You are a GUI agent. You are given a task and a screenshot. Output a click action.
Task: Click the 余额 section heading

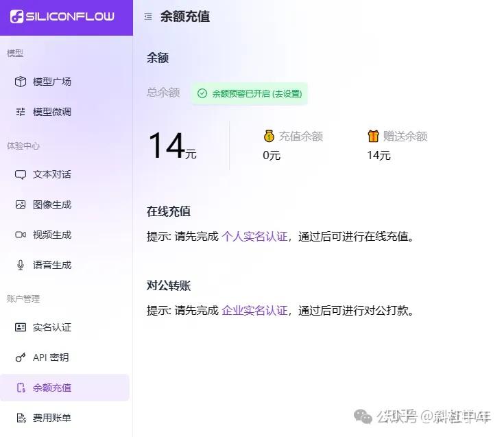pyautogui.click(x=158, y=58)
